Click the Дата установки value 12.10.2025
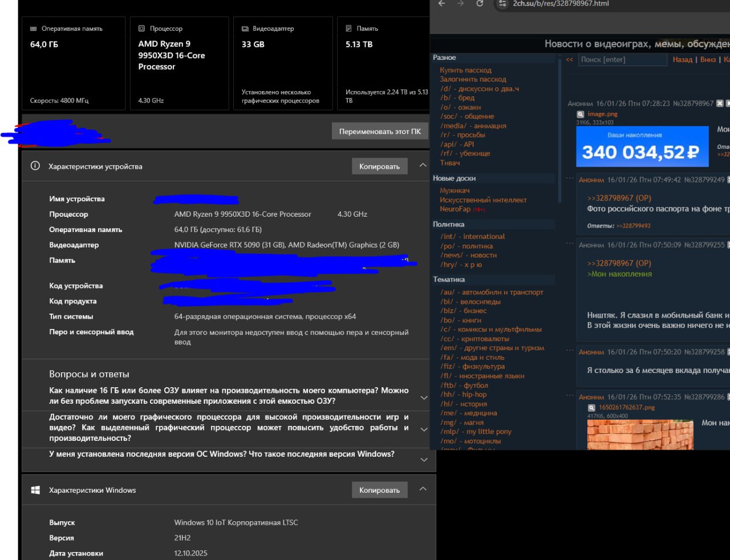 (191, 553)
